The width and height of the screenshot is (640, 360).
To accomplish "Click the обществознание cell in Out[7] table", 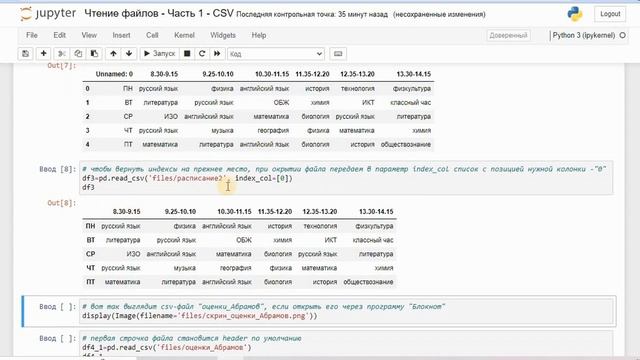I will coord(406,144).
